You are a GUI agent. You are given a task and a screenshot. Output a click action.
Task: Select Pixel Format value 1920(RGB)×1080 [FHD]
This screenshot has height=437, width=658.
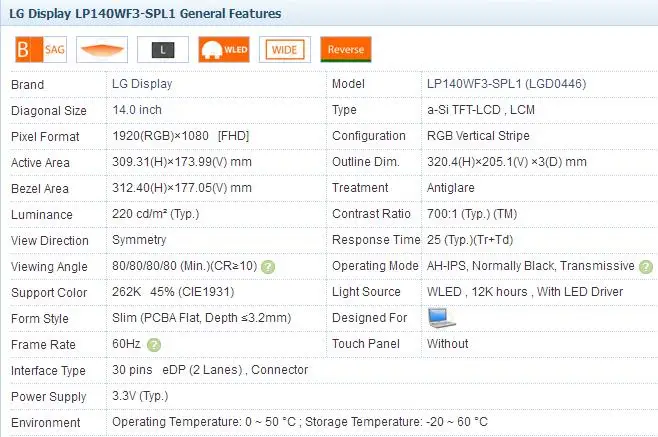(181, 136)
